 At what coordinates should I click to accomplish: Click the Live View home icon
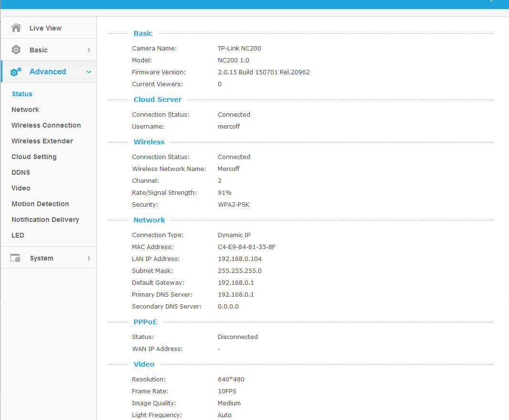16,28
